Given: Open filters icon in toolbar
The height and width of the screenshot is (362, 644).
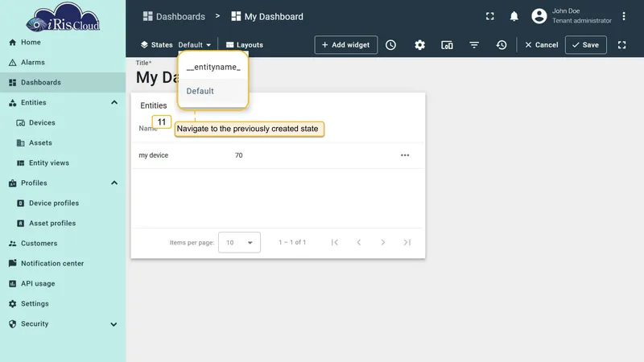Looking at the screenshot, I should 474,45.
